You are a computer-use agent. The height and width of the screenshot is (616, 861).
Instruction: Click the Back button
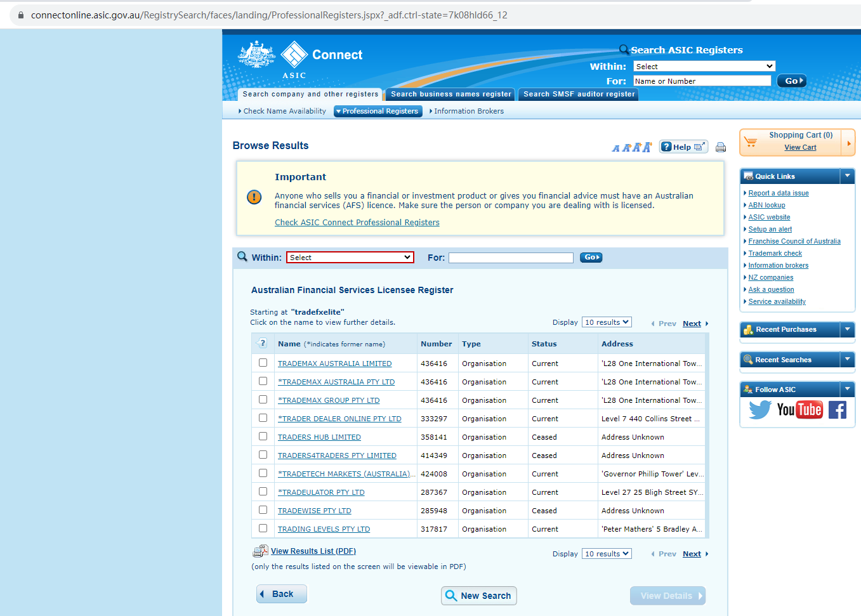(x=282, y=594)
